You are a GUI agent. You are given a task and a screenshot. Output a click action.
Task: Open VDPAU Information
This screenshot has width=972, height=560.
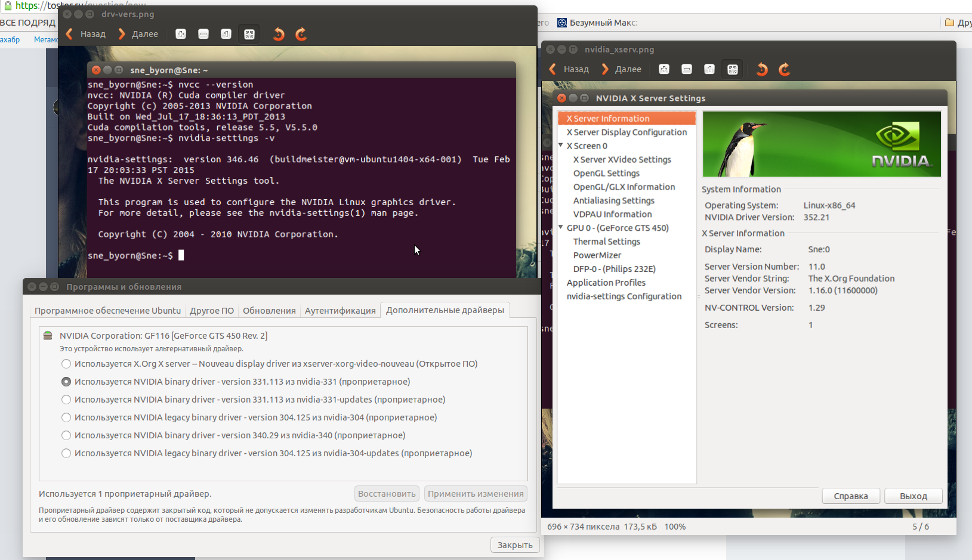[612, 215]
